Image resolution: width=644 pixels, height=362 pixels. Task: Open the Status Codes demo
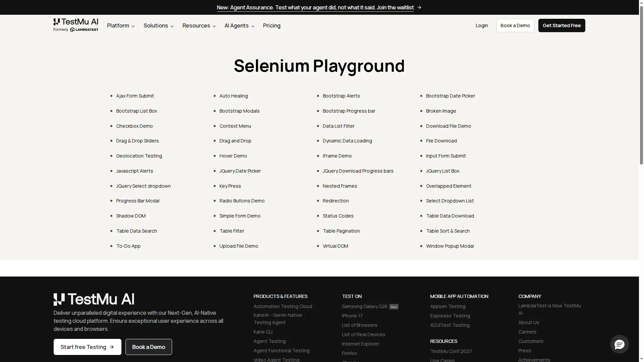click(x=338, y=216)
